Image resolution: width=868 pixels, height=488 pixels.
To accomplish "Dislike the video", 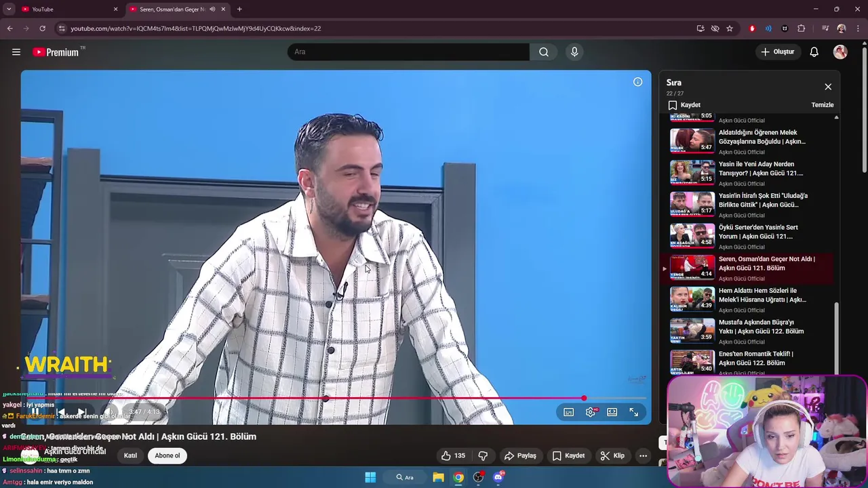I will coord(483,455).
